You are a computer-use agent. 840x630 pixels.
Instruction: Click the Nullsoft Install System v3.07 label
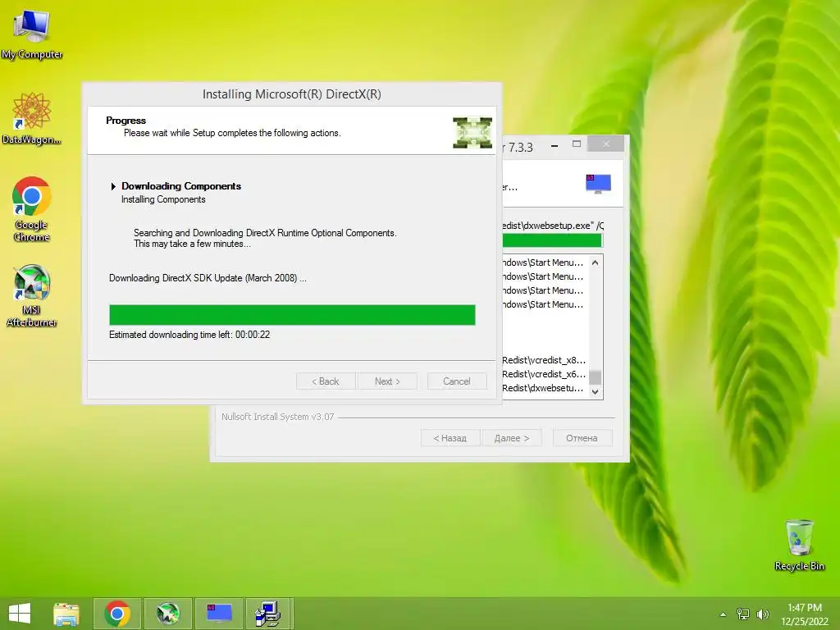(277, 417)
